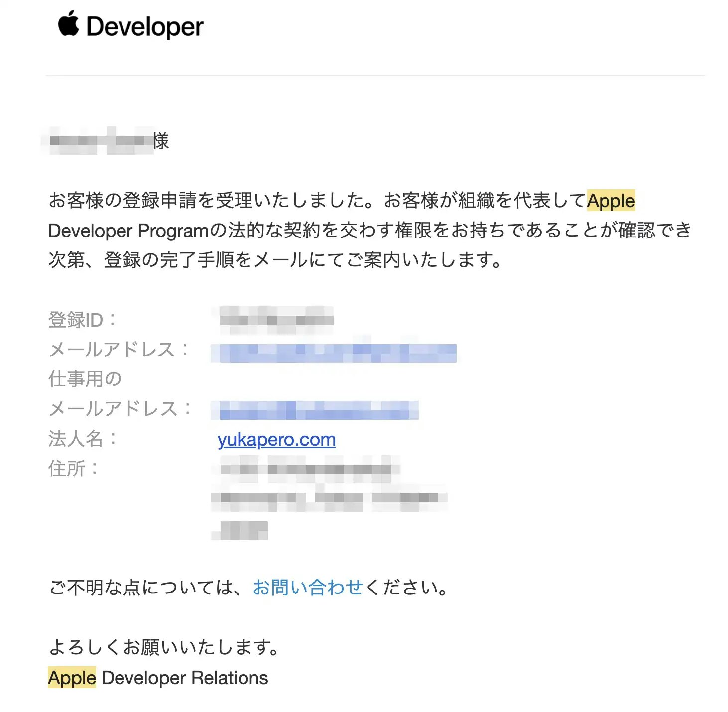Click the よろしくお願いいたします closing line
This screenshot has width=728, height=712.
coord(164,647)
